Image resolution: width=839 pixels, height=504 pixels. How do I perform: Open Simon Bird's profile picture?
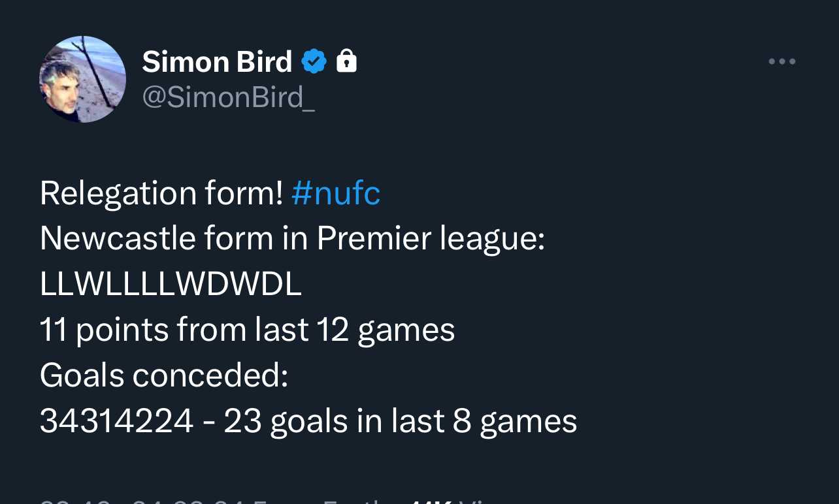[82, 79]
